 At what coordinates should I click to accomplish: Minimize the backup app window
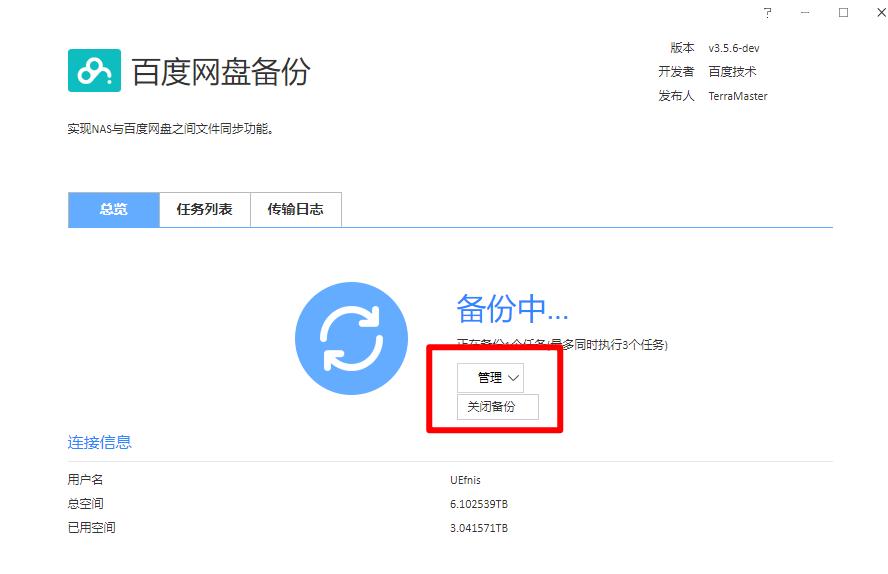(x=805, y=12)
